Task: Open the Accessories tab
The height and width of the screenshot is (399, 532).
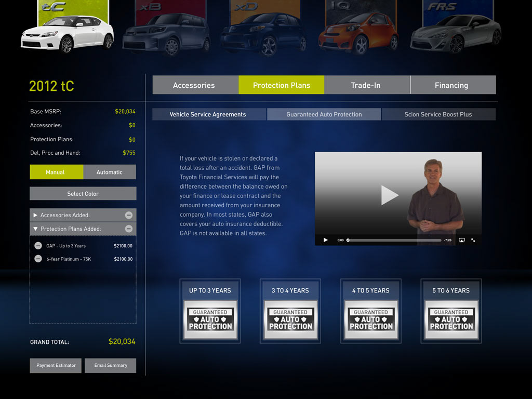Action: tap(194, 85)
